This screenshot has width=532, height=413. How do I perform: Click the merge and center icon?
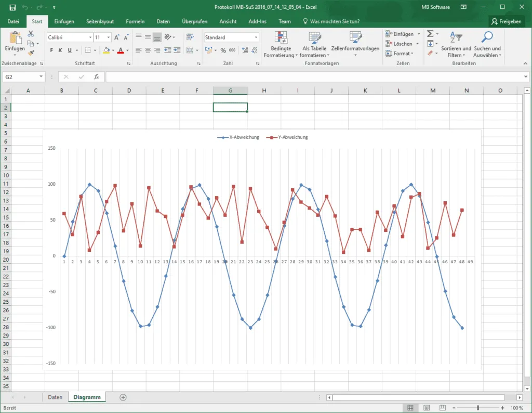coord(190,50)
